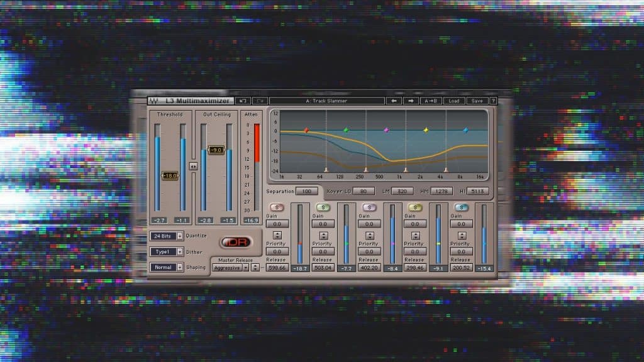Toggle the IDR dither button

[x=236, y=242]
